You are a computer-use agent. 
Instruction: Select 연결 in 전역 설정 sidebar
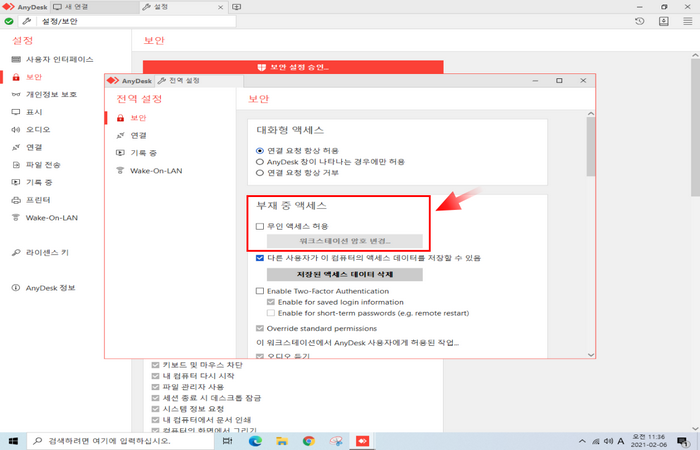pos(132,135)
